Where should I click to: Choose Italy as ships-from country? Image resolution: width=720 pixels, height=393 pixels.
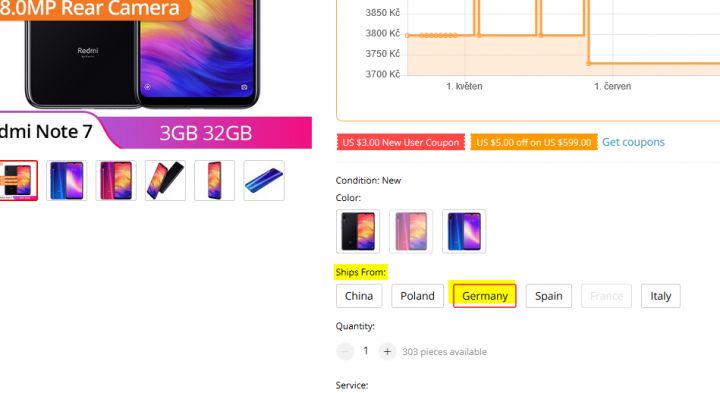[x=660, y=296]
